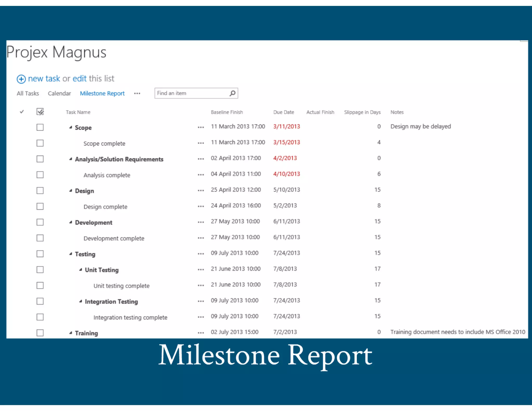Screen dimensions: 532x411
Task: Click the checkmark column header icon
Action: 22,112
